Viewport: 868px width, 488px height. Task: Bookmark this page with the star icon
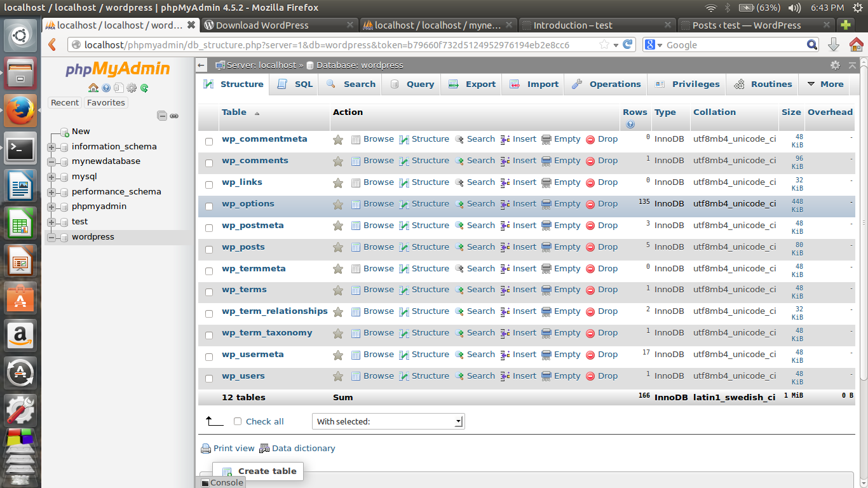point(604,45)
